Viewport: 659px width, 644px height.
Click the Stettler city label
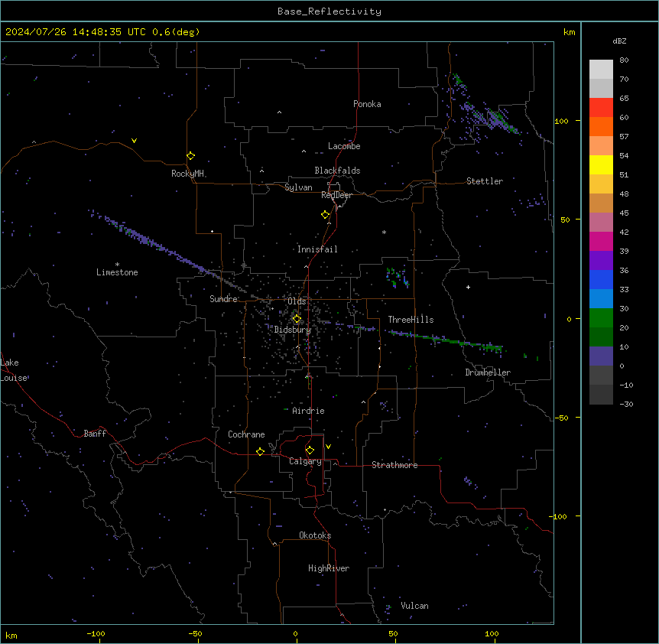click(x=485, y=181)
